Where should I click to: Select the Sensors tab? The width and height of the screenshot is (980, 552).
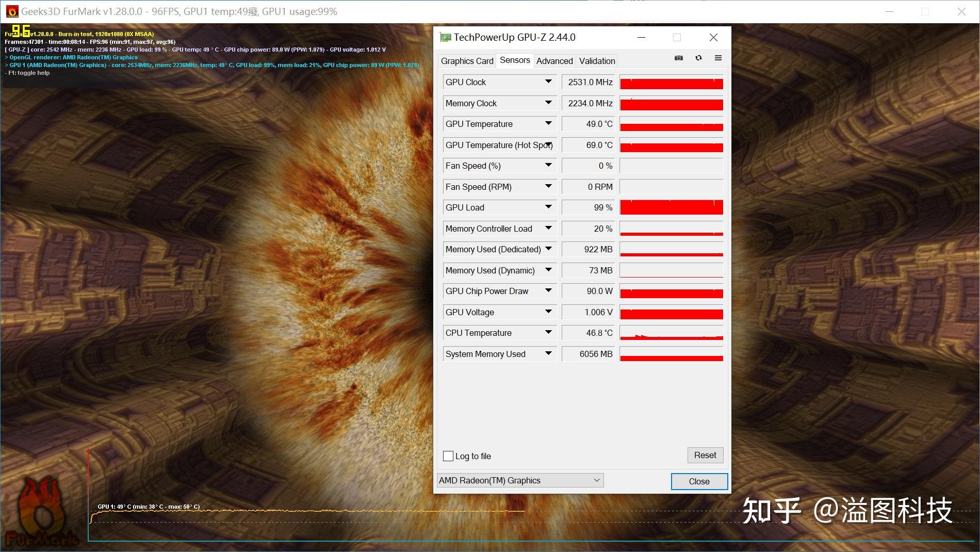click(x=515, y=60)
